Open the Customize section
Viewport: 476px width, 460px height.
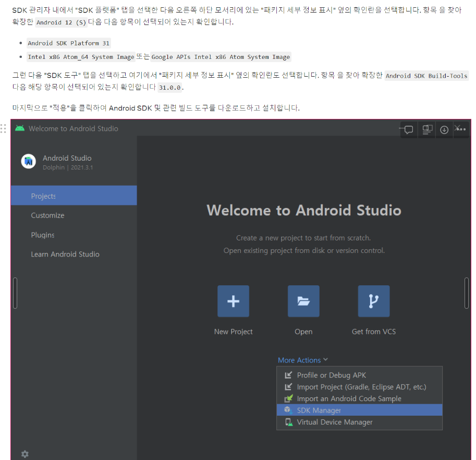47,215
